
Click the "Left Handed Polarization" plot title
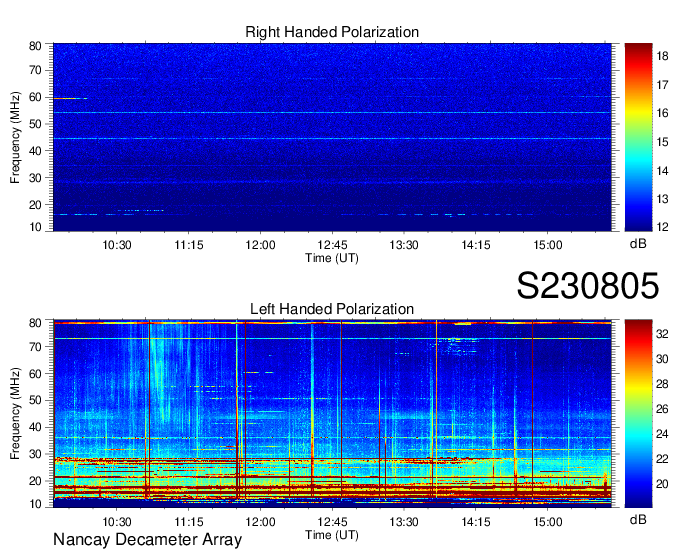click(332, 309)
